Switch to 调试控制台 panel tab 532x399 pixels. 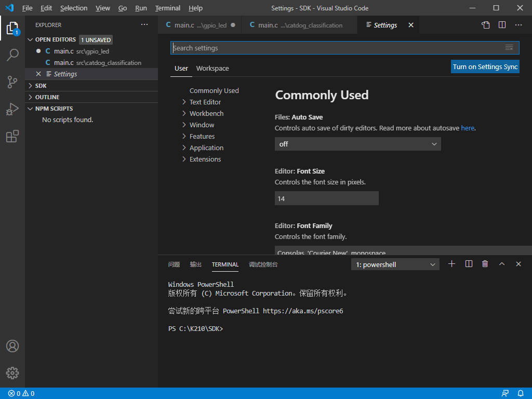pos(263,264)
